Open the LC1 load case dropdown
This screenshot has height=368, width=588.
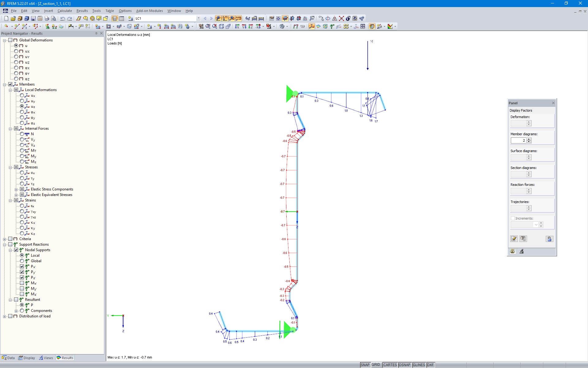pyautogui.click(x=198, y=18)
